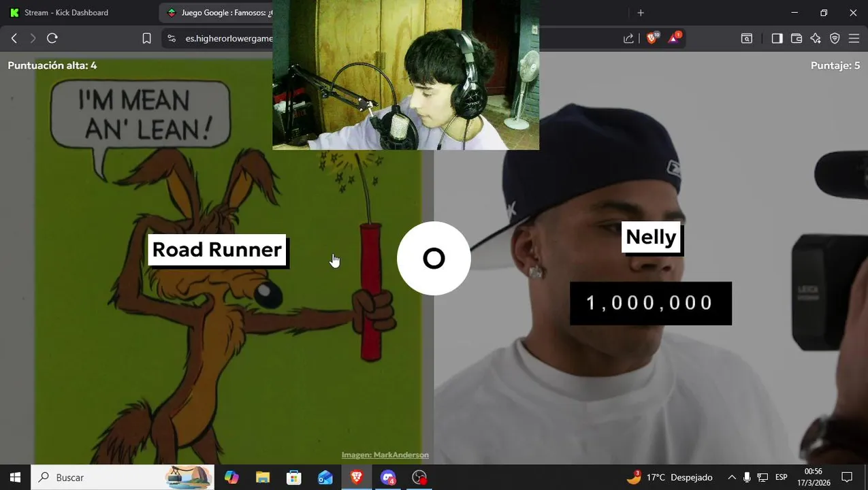Click the 1,000,000 search count
Viewport: 868px width, 490px height.
coord(650,303)
